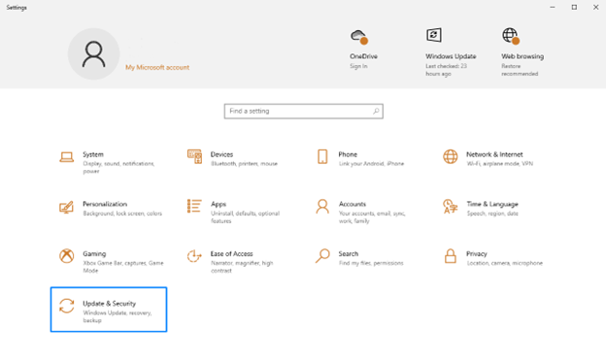Select the Phone settings icon

(322, 156)
